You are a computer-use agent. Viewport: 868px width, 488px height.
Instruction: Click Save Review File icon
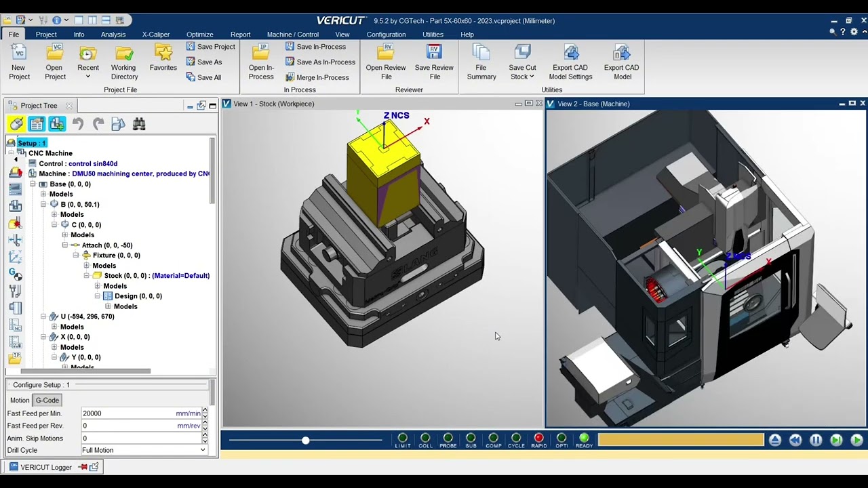434,52
